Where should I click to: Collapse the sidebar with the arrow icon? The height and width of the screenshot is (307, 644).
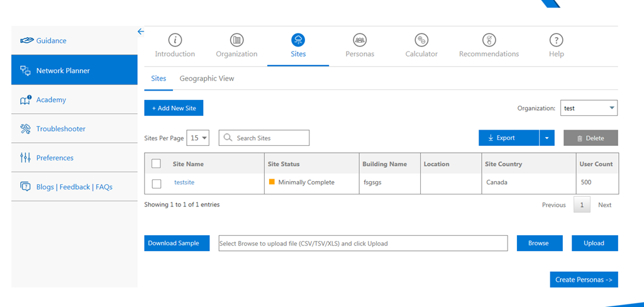[x=141, y=31]
